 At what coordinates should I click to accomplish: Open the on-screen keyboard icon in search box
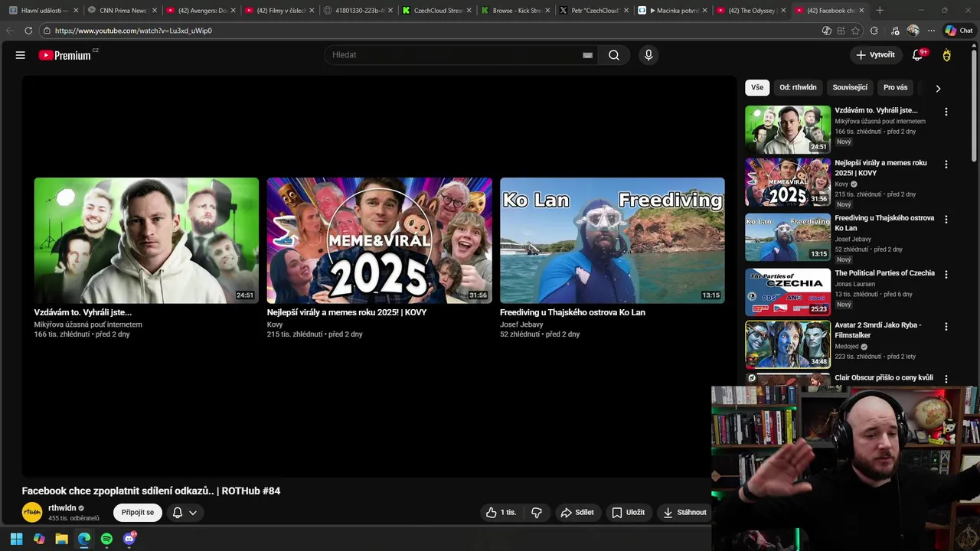tap(587, 55)
